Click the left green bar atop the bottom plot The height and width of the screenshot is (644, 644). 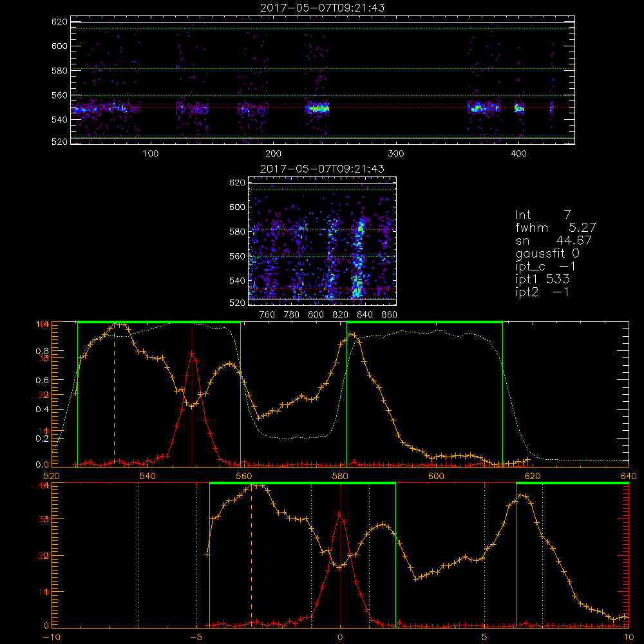point(303,484)
